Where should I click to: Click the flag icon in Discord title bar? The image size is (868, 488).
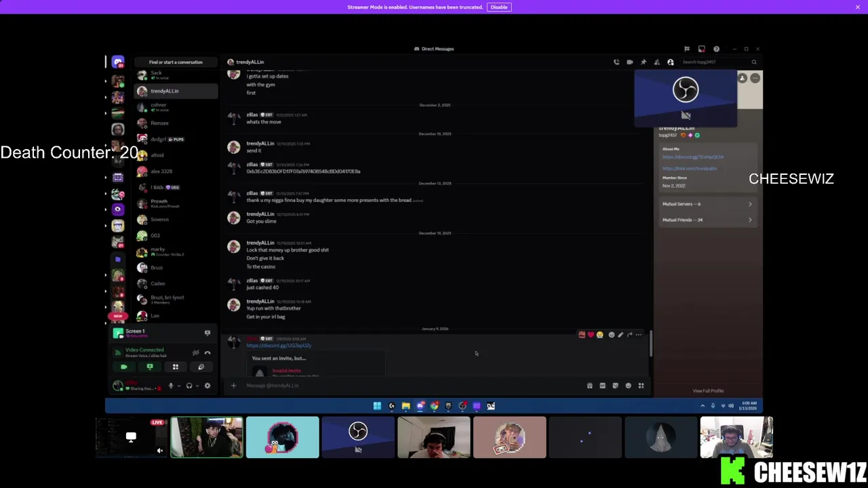pos(687,49)
